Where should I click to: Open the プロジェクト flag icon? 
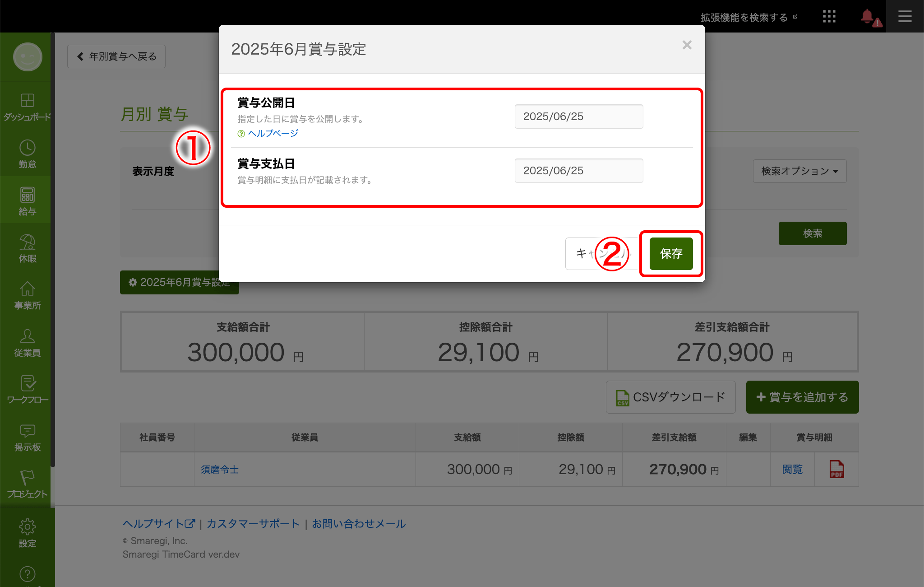coord(27,478)
